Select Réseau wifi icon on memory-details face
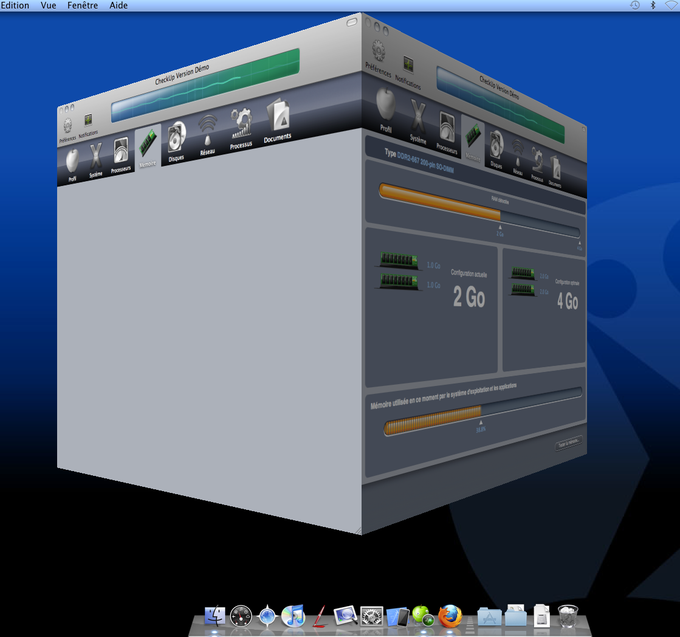The width and height of the screenshot is (680, 637). pos(518,156)
